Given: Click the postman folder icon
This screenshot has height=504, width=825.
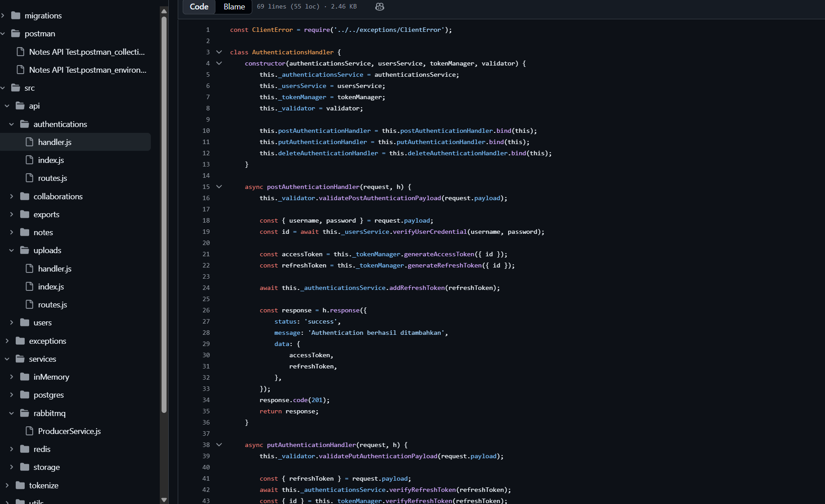Looking at the screenshot, I should 16,34.
